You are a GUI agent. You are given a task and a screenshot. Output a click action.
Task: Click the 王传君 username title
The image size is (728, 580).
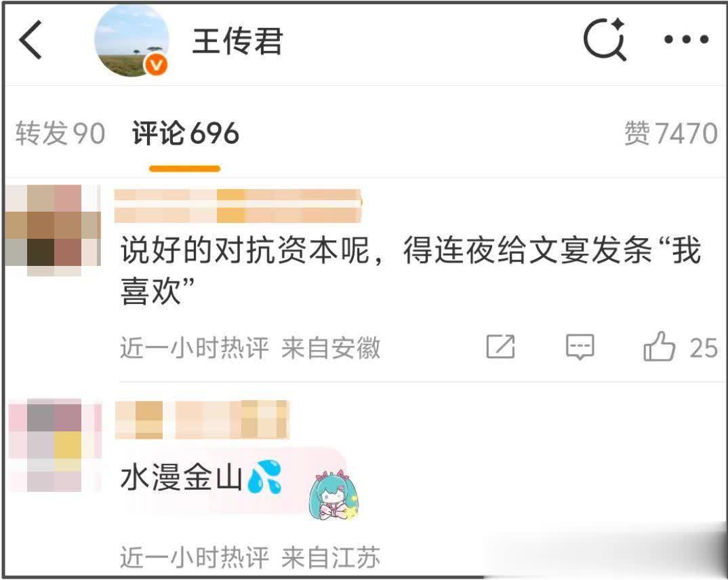point(238,41)
